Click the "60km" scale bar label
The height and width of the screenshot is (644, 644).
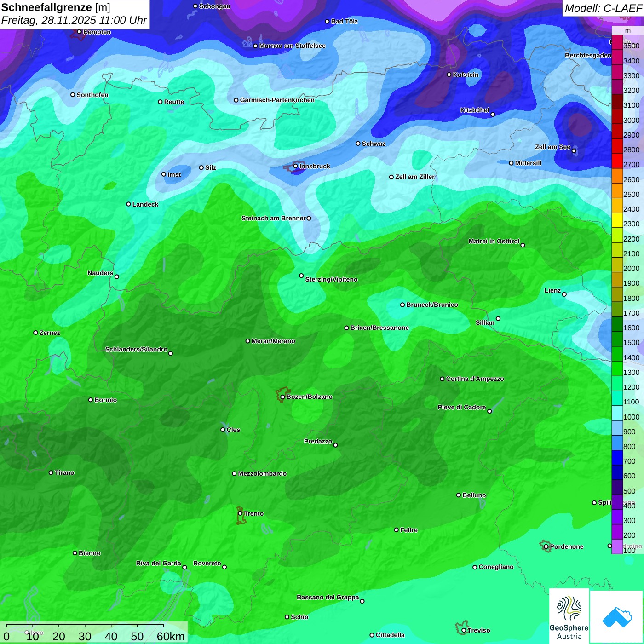coord(171,636)
